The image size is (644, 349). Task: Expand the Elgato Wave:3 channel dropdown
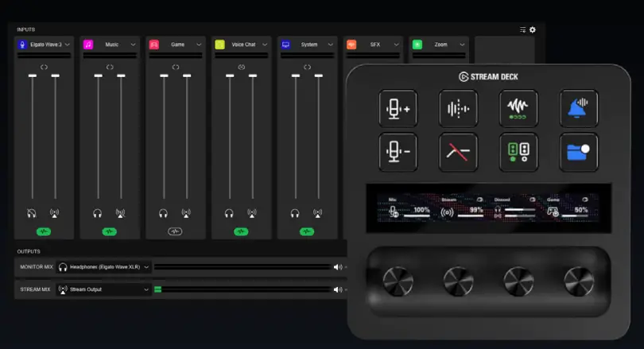68,45
